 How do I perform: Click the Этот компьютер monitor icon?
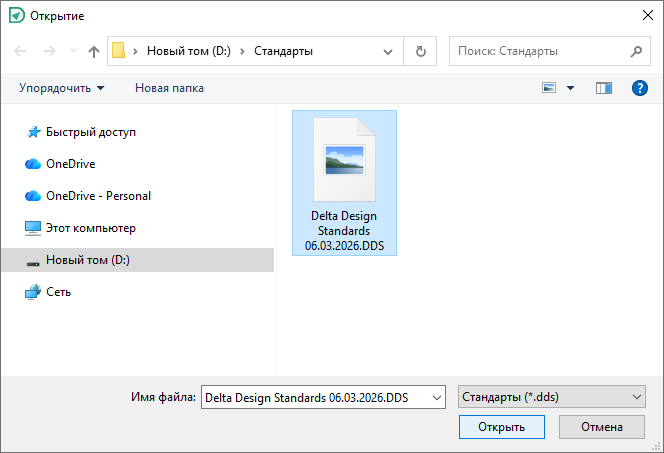[x=33, y=228]
